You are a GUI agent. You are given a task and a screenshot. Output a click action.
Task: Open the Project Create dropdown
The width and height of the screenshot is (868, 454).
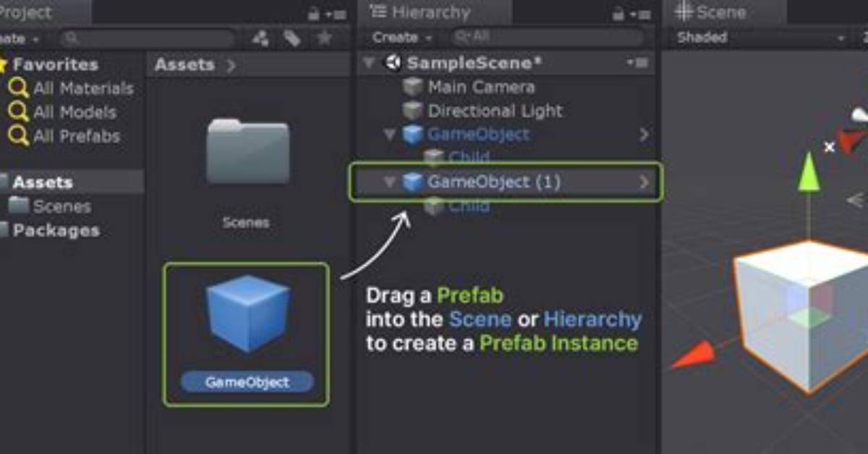(20, 38)
